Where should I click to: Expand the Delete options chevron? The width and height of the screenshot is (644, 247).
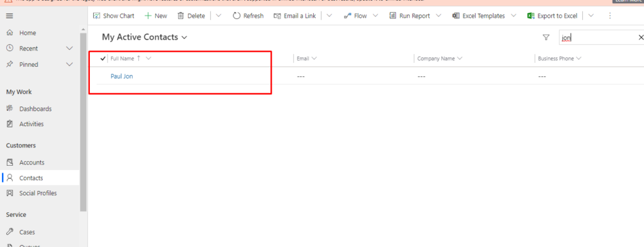tap(218, 16)
